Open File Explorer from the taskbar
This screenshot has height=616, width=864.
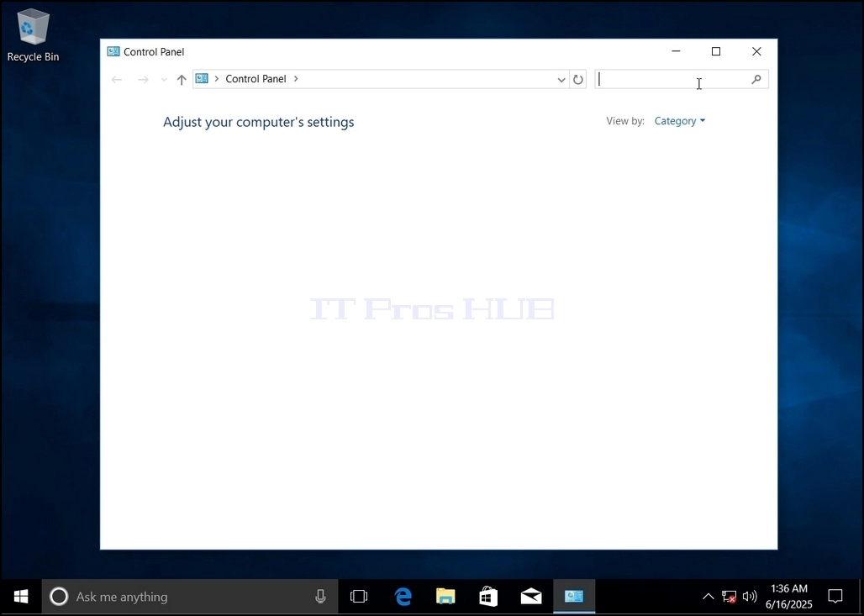(445, 596)
